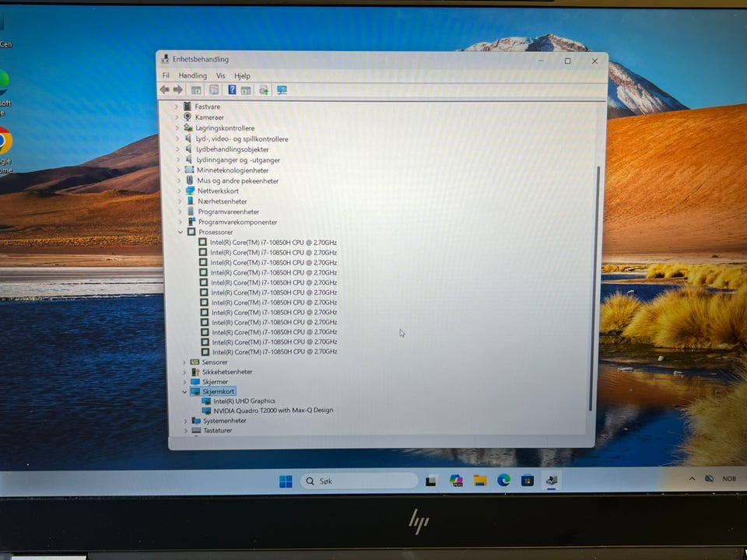Select the Programvareenheter row
The width and height of the screenshot is (747, 560).
click(x=229, y=212)
